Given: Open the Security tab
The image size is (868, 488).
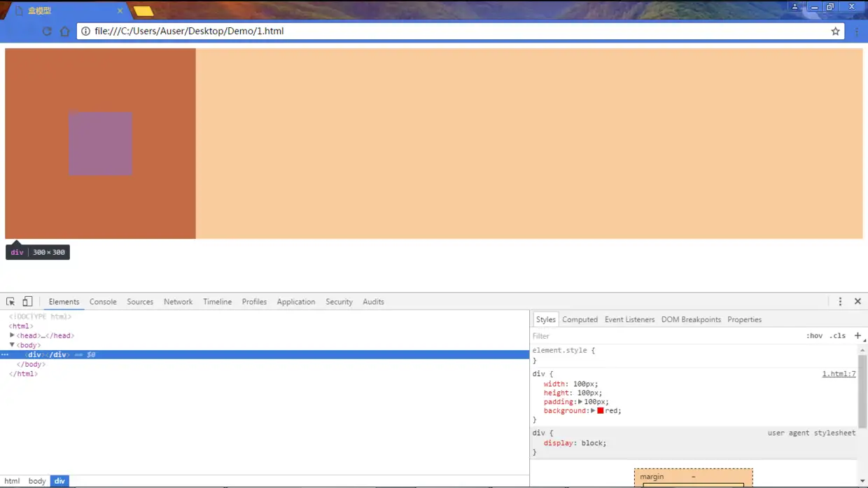Looking at the screenshot, I should coord(339,302).
